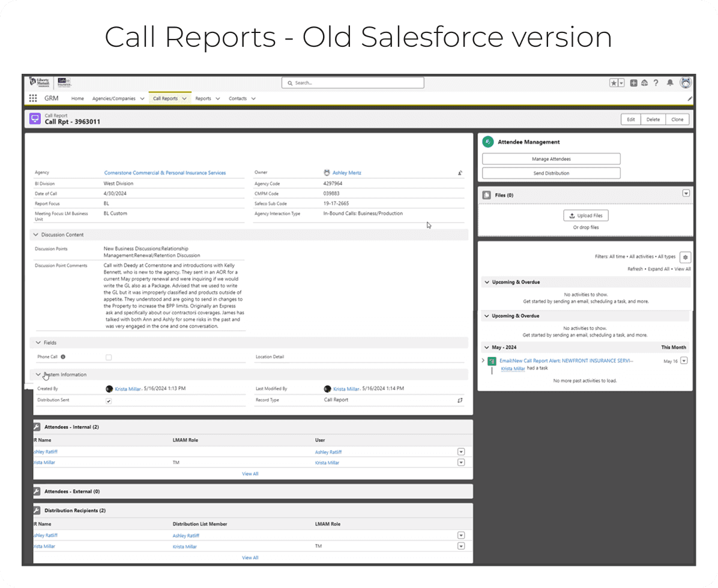This screenshot has width=718, height=588.
Task: Click the Attendees - External wrench icon
Action: 37,491
